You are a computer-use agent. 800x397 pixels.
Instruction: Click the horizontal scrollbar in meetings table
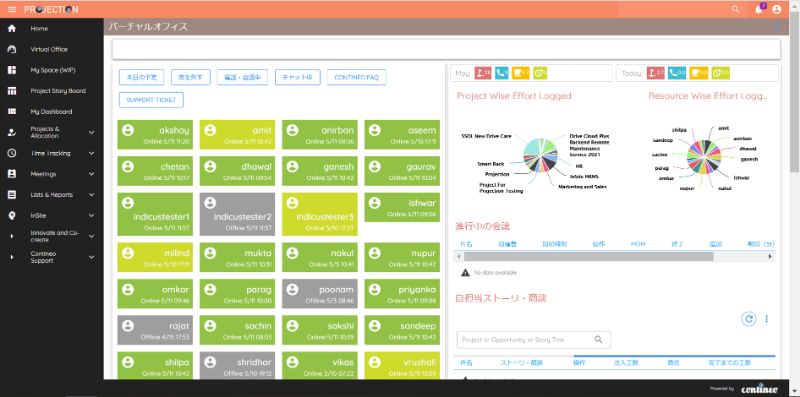click(589, 257)
